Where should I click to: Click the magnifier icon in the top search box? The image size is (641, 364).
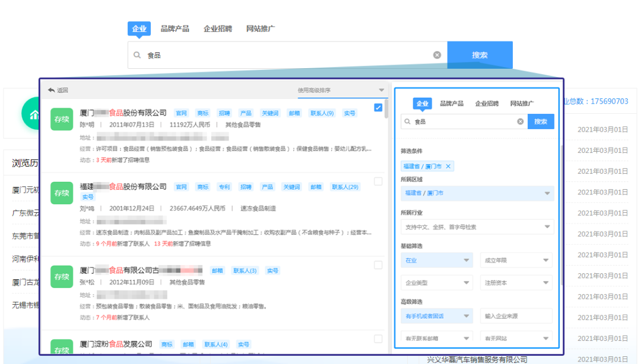click(137, 55)
